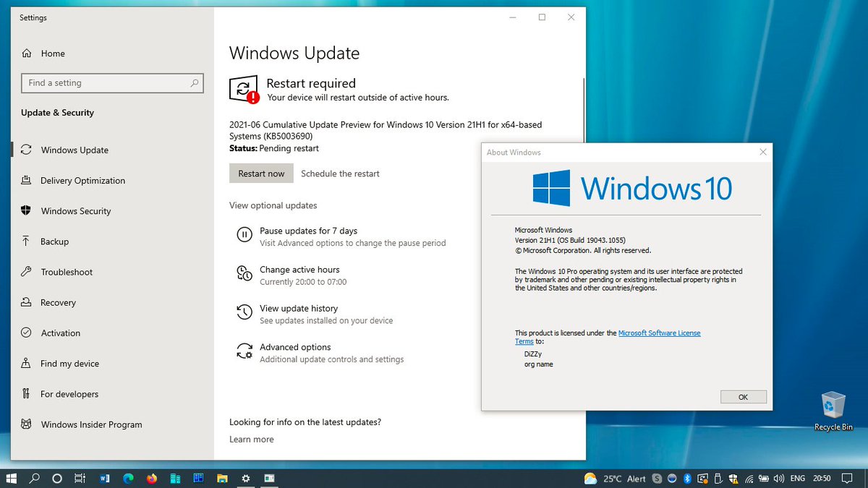Launch Word from the taskbar
The width and height of the screenshot is (868, 488).
point(104,479)
